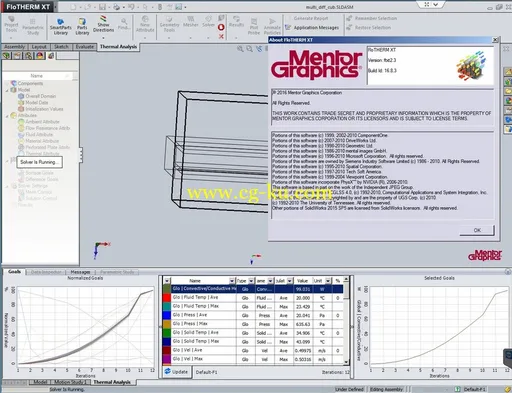Click the Show Directions tool
Viewport: 512px width, 393px height.
(103, 24)
